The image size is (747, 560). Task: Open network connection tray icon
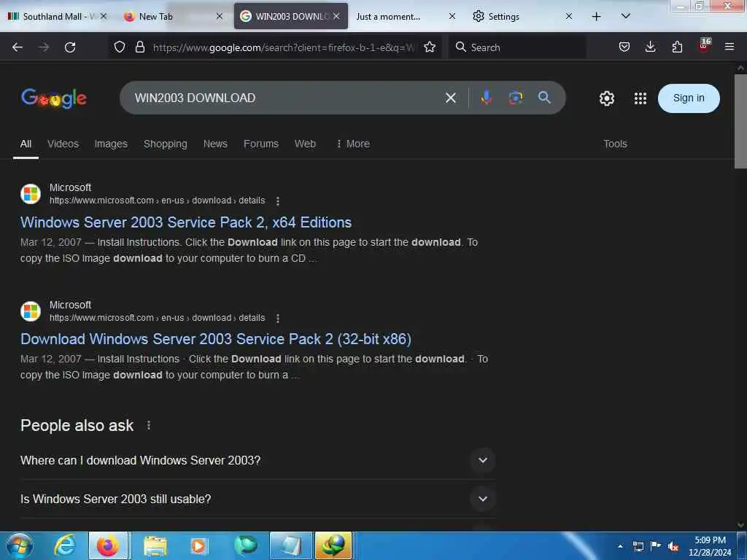click(638, 546)
